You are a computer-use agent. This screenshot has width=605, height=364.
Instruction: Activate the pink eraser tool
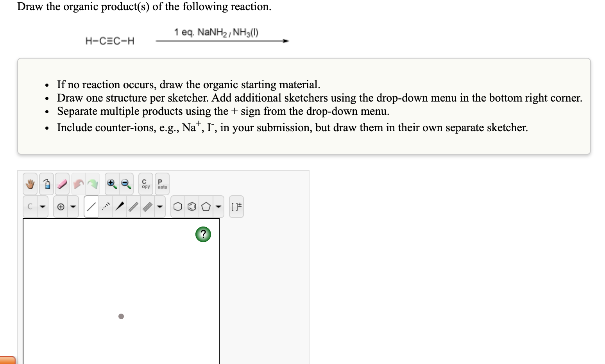click(62, 184)
